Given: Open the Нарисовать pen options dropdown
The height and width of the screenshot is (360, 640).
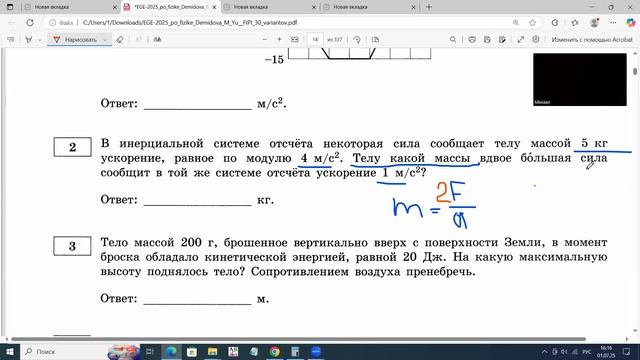Looking at the screenshot, I should pos(105,40).
